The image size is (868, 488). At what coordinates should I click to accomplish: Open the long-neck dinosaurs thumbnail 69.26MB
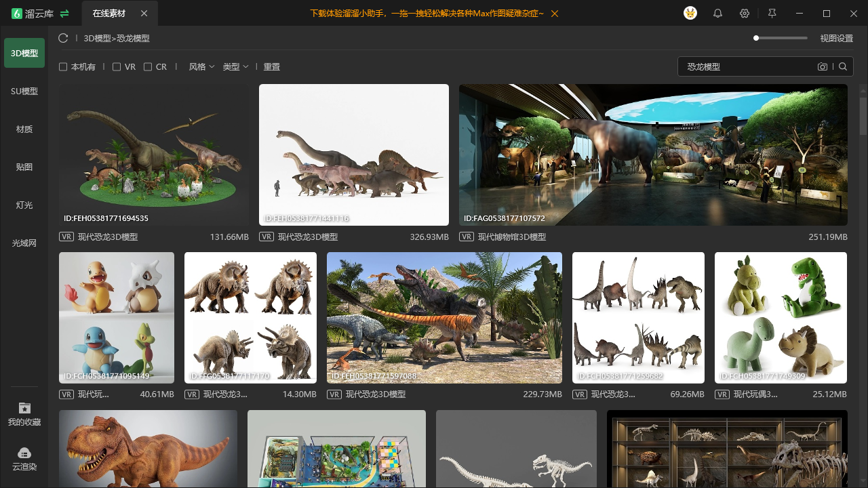tap(638, 318)
